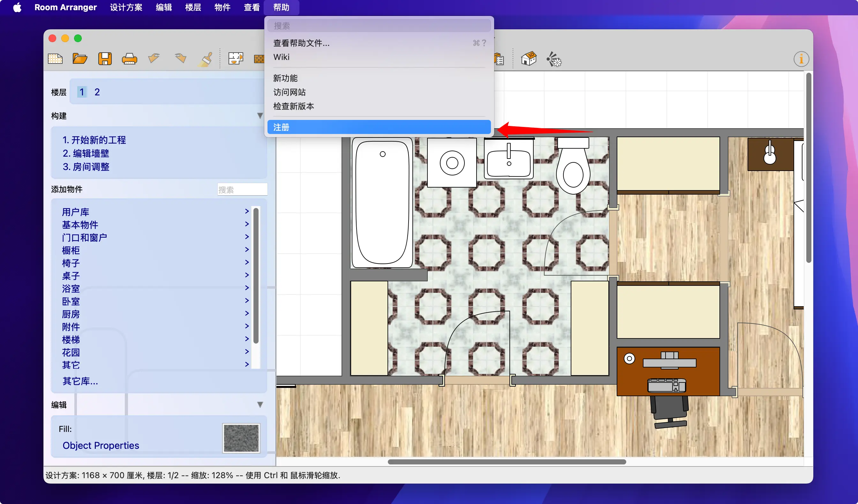858x504 pixels.
Task: Open a file with the folder icon
Action: [80, 59]
